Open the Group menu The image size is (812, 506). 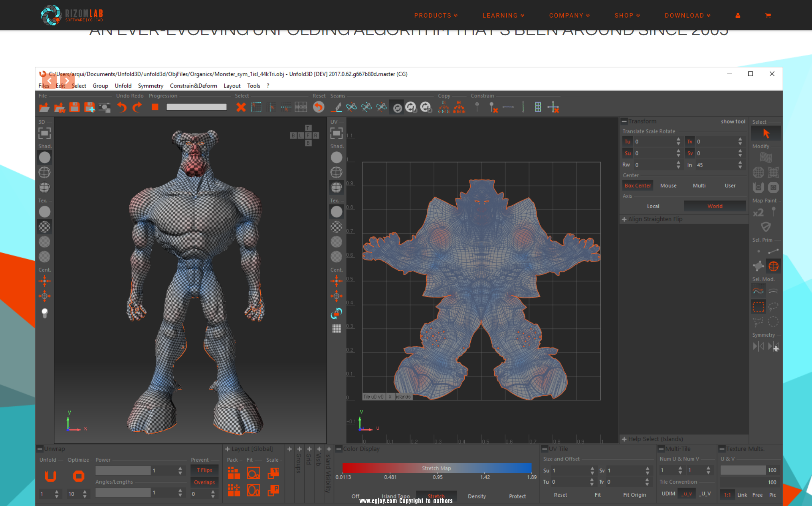tap(100, 86)
